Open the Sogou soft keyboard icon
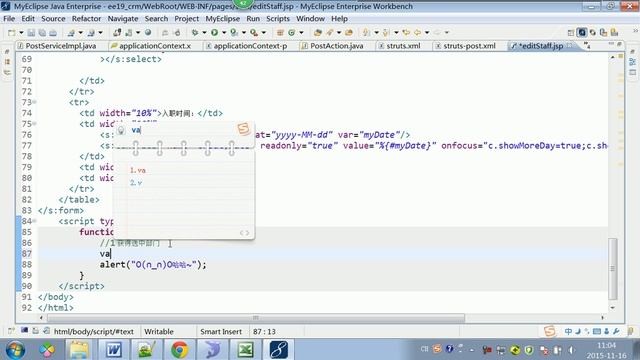This screenshot has height=360, width=640. [597, 331]
